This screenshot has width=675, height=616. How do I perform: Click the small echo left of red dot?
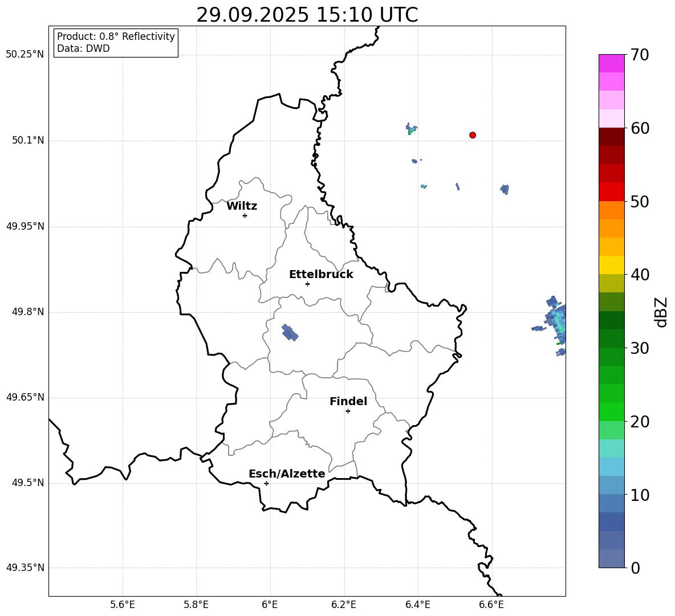[411, 129]
